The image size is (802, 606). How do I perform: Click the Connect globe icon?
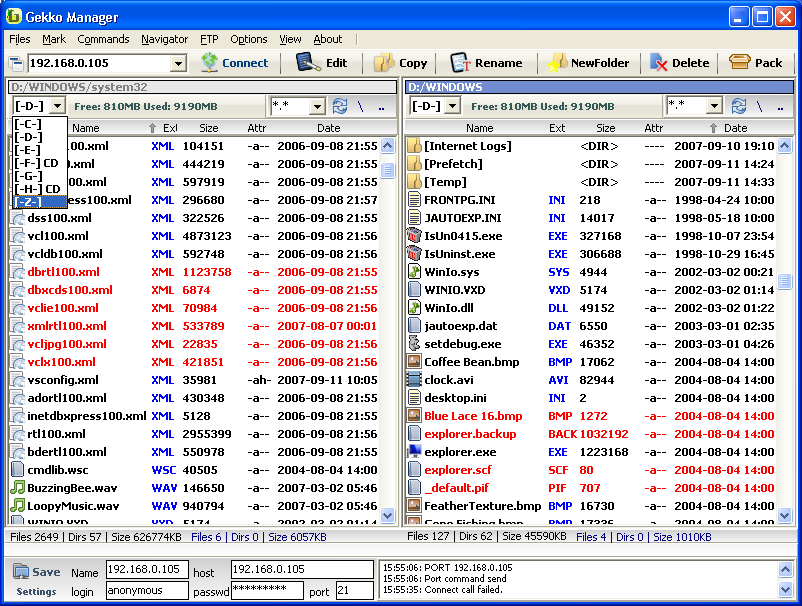pos(209,63)
